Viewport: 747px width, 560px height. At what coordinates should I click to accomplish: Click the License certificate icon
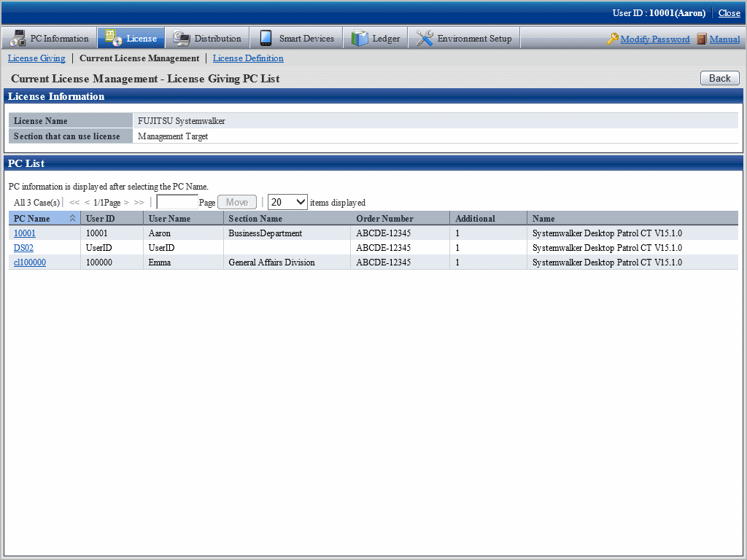coord(113,38)
